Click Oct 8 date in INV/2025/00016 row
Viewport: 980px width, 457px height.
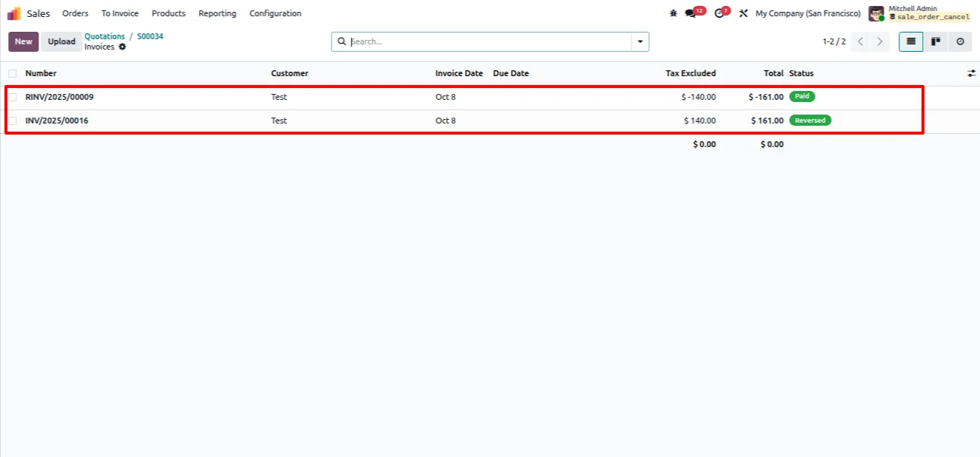[446, 121]
